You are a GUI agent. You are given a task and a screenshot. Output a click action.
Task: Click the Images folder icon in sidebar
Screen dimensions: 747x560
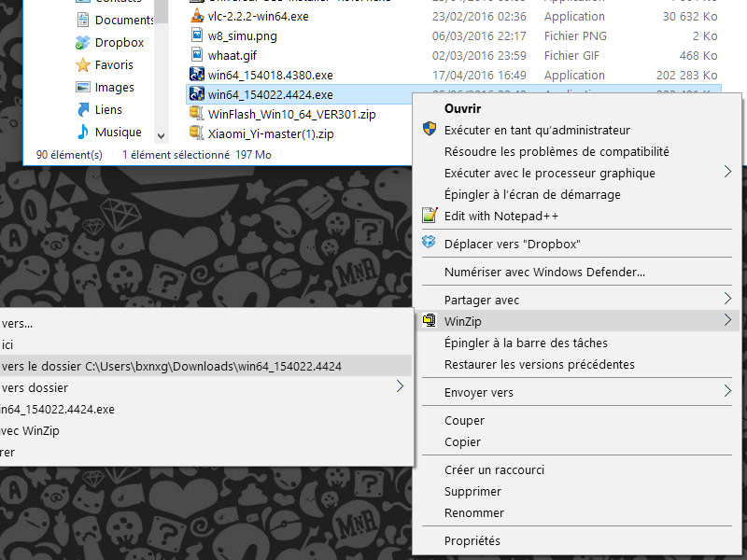(x=83, y=87)
